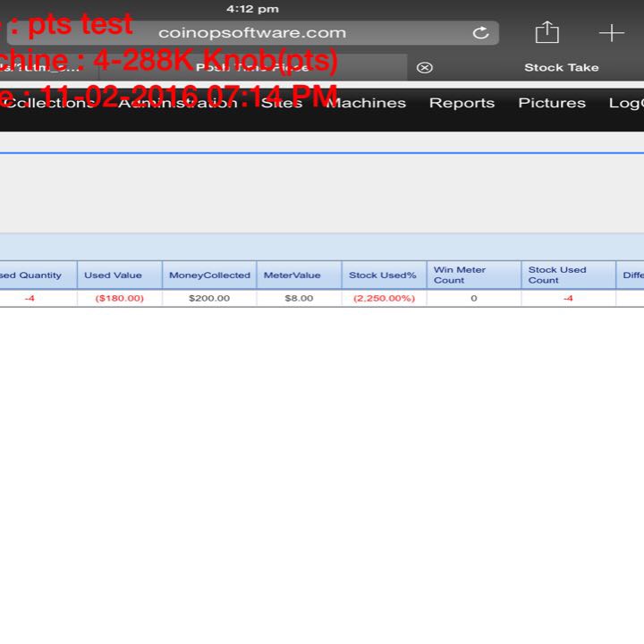
Task: Tap the Safari share icon
Action: point(547,32)
